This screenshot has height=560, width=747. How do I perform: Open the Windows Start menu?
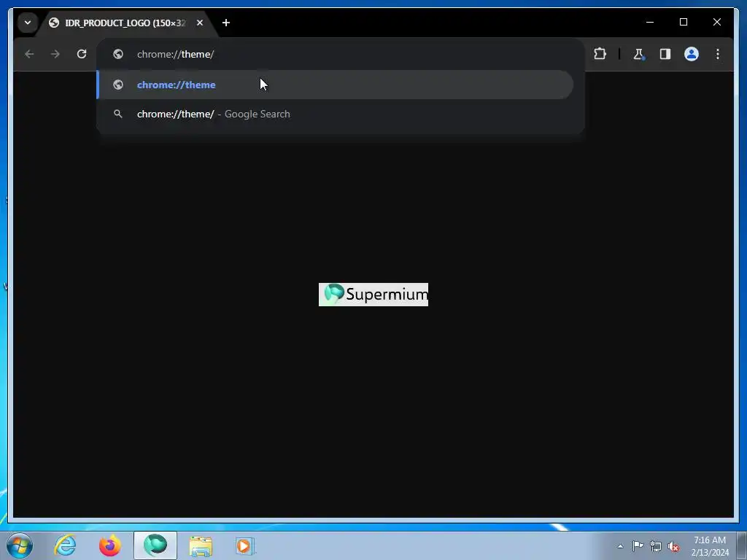(x=20, y=545)
